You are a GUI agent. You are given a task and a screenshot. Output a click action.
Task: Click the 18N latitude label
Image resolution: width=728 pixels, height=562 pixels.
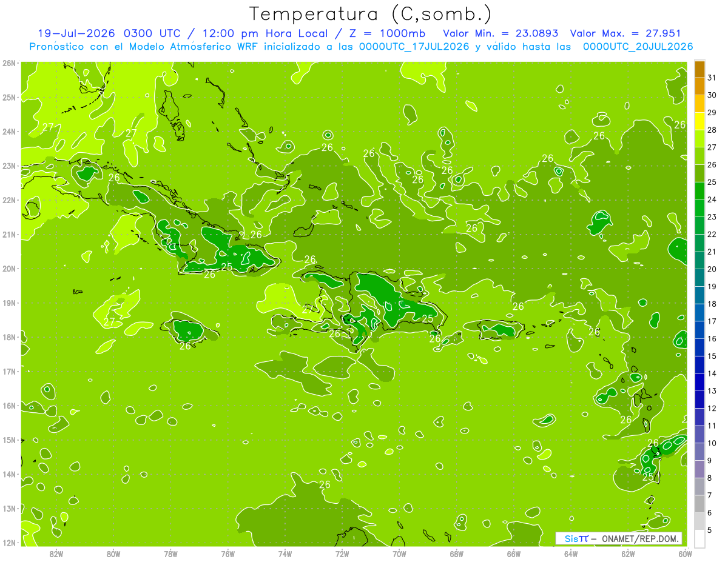(x=9, y=337)
